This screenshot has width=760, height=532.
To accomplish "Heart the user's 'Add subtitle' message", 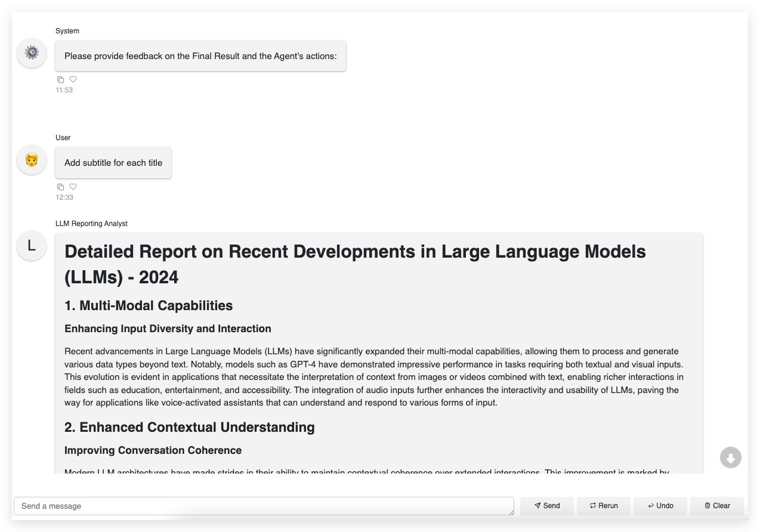I will [x=72, y=187].
